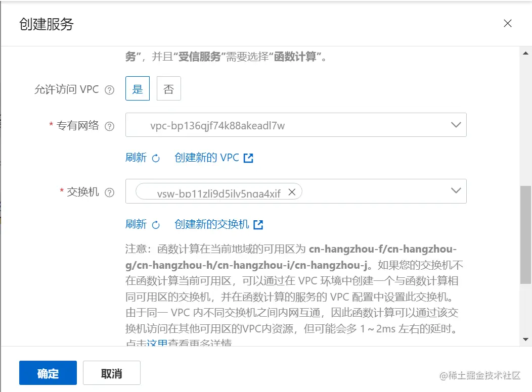Open the 创建新的 VPC link

[207, 158]
